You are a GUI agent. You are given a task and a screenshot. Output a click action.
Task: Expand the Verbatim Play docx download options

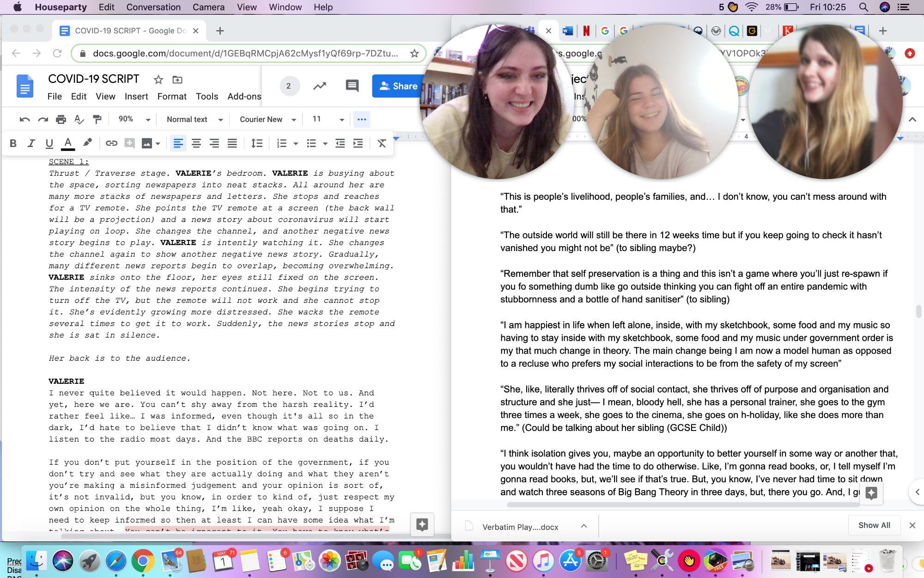(x=584, y=526)
